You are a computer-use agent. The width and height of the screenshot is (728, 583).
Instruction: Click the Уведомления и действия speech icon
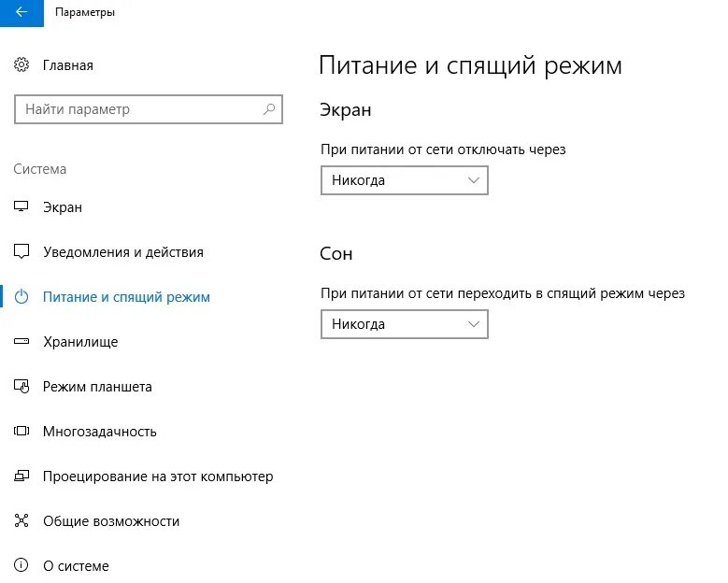pos(21,252)
